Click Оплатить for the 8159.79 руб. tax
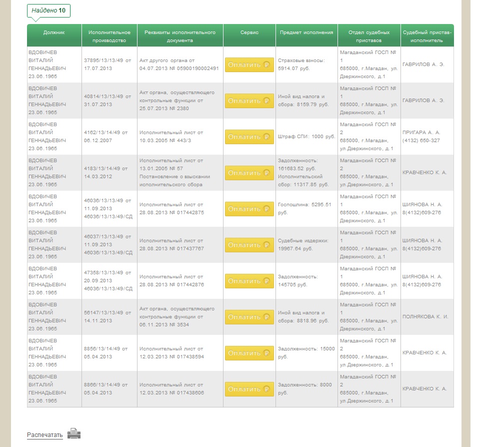The width and height of the screenshot is (504, 447). coord(249,101)
